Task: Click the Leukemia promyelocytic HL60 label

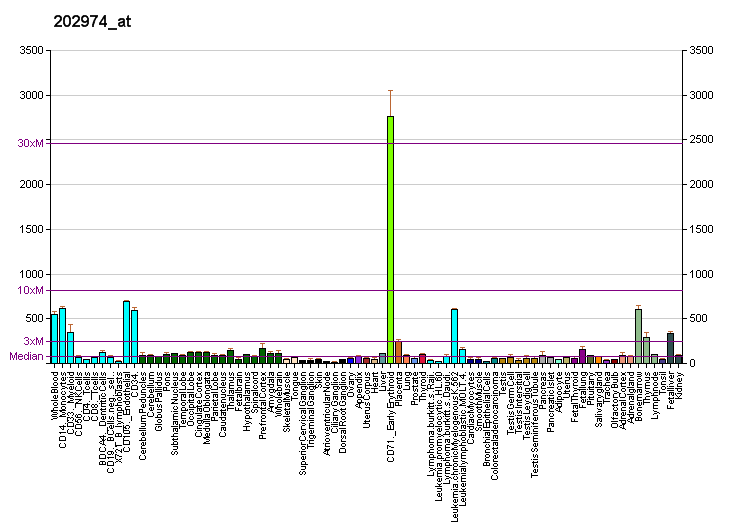Action: click(438, 437)
